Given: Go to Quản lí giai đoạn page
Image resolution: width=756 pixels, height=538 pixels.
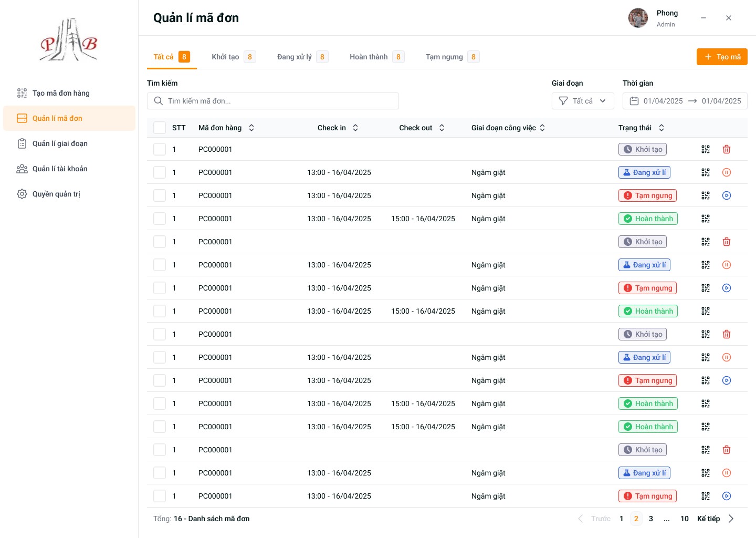Looking at the screenshot, I should tap(69, 143).
